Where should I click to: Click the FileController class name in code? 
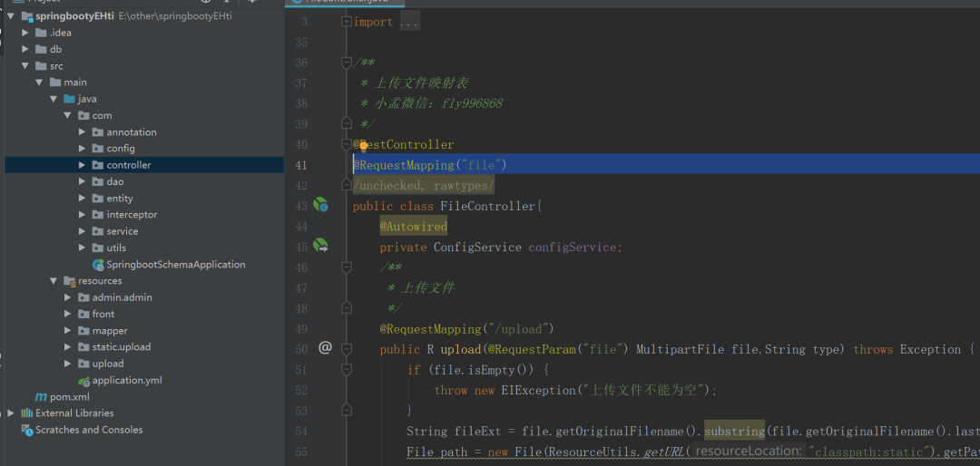[x=488, y=206]
